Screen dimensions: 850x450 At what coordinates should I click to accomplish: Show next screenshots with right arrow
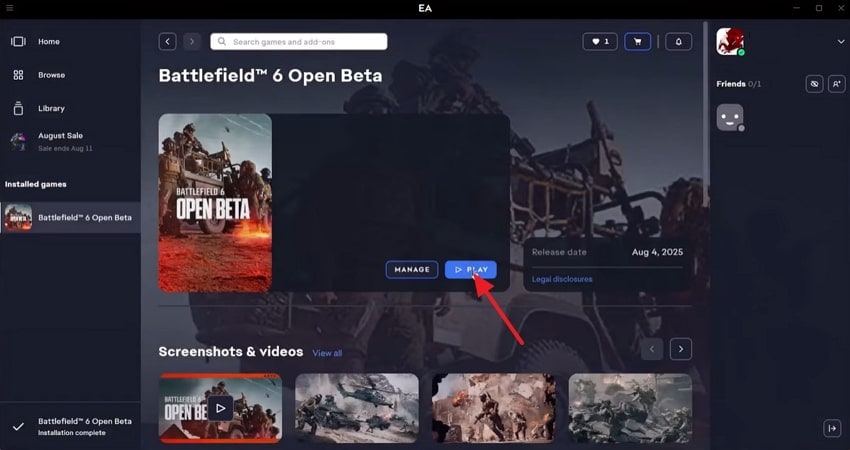click(681, 349)
